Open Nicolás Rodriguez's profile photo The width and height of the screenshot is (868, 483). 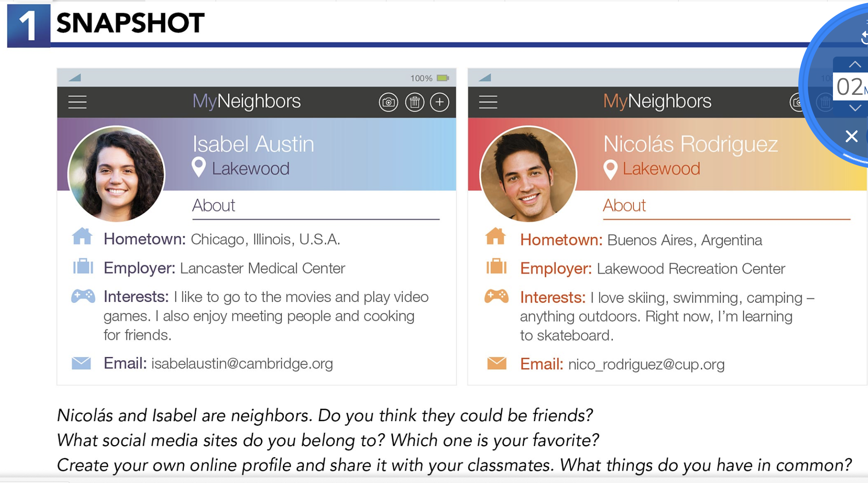[x=528, y=174]
